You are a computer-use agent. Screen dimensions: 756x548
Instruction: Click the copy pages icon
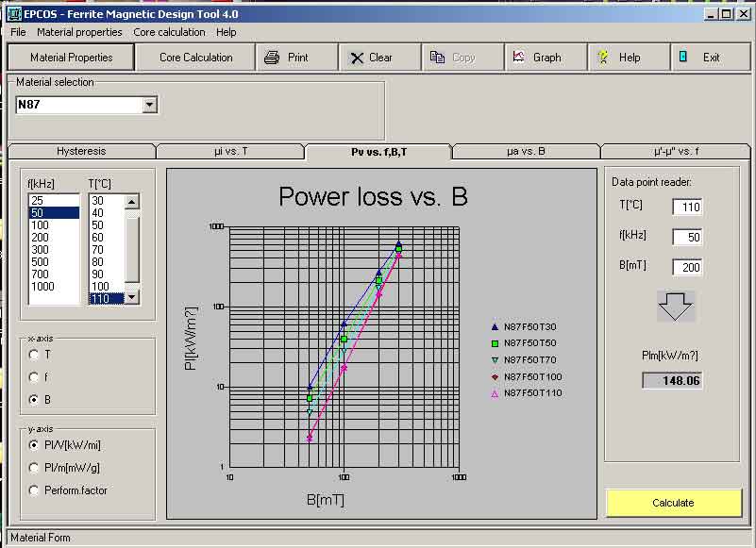coord(437,58)
